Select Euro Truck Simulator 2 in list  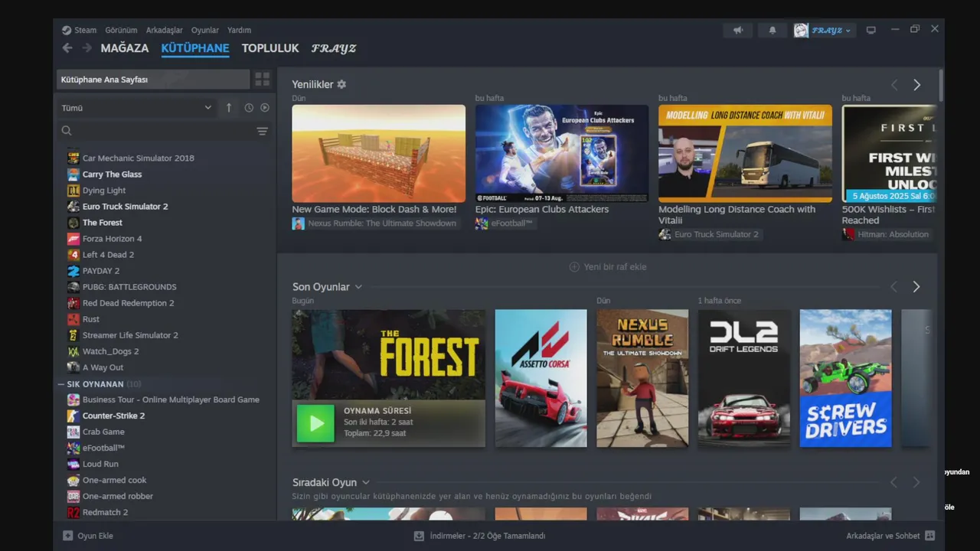[x=125, y=207]
